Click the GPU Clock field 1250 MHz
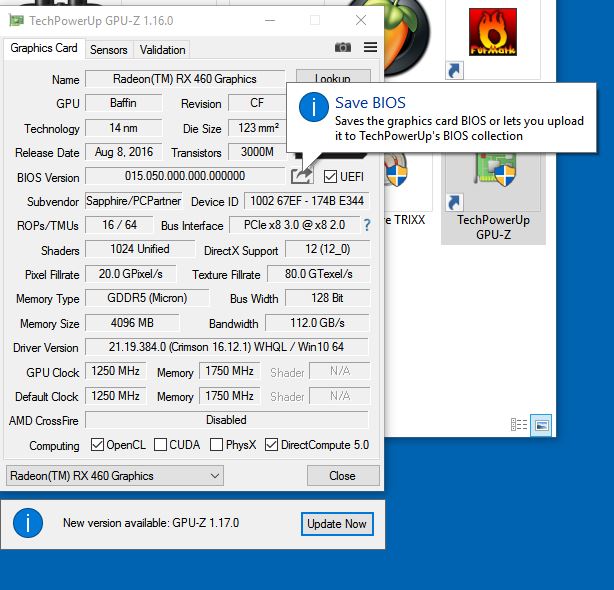The height and width of the screenshot is (590, 614). point(116,371)
